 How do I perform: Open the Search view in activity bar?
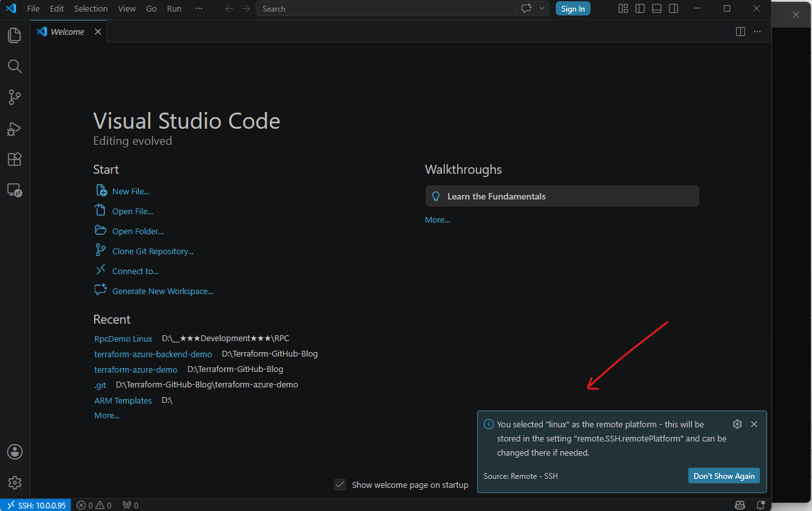coord(14,66)
